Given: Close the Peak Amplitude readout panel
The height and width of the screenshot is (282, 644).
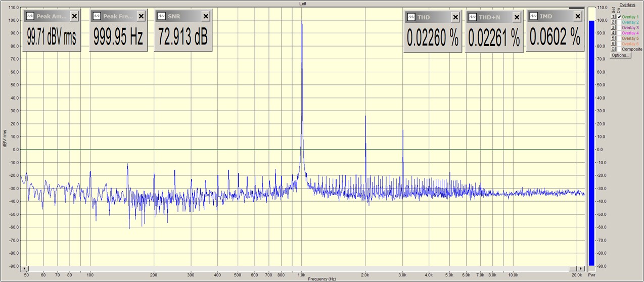Looking at the screenshot, I should click(x=74, y=16).
